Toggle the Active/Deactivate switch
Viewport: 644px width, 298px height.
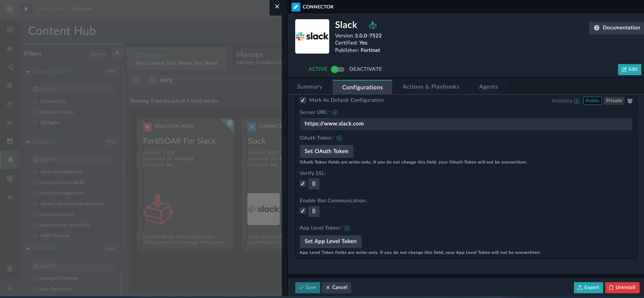(338, 69)
